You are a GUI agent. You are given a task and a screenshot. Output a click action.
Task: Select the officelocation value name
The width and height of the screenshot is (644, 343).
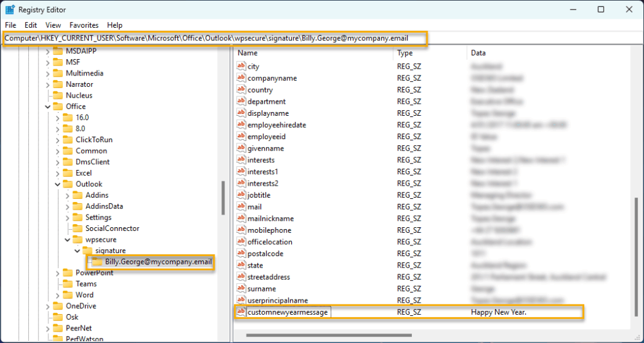[270, 242]
